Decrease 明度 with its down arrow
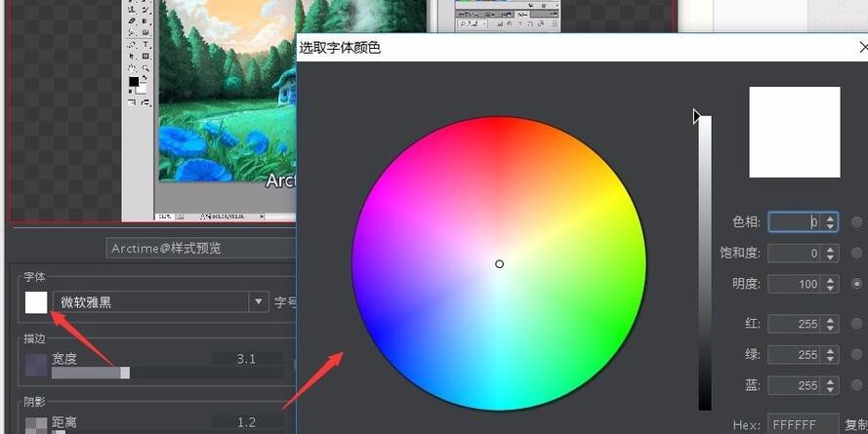 tap(830, 289)
